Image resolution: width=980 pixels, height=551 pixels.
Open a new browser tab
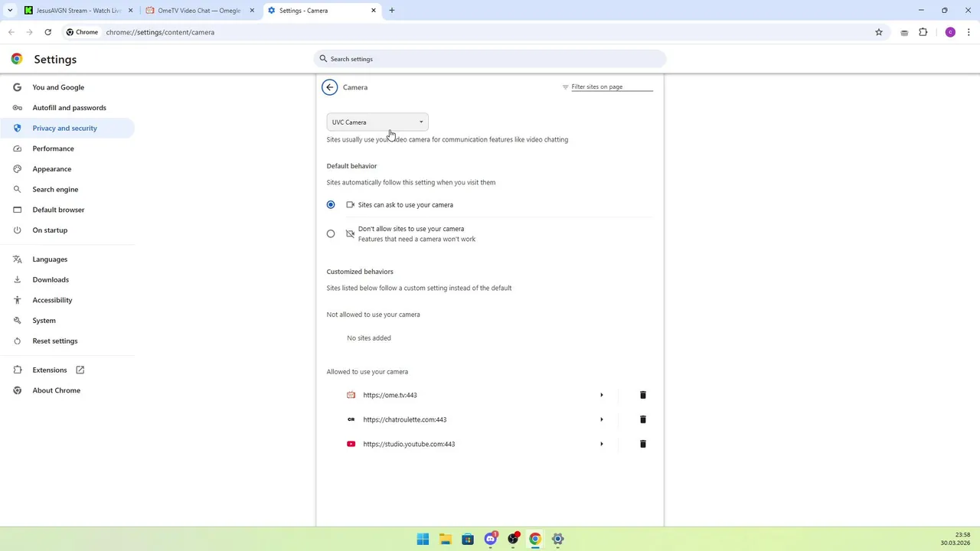click(392, 11)
